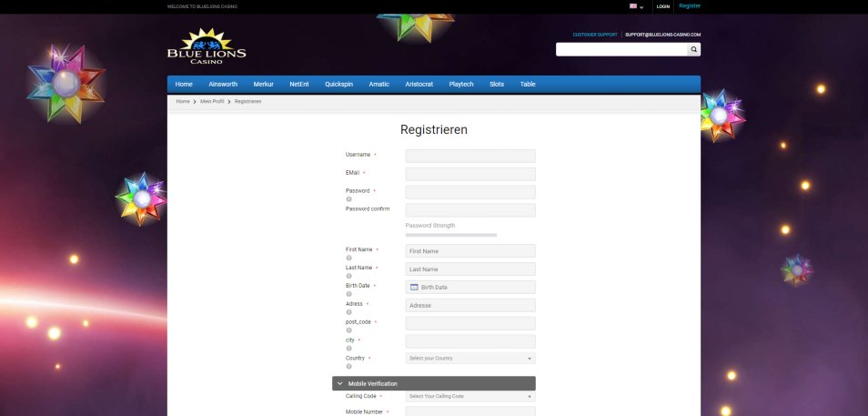Open the NetEnt games tab
This screenshot has width=868, height=416.
pyautogui.click(x=299, y=84)
